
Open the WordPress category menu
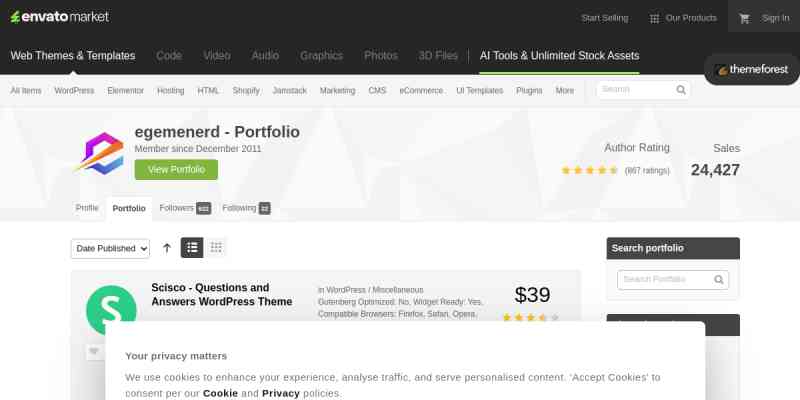[x=74, y=91]
